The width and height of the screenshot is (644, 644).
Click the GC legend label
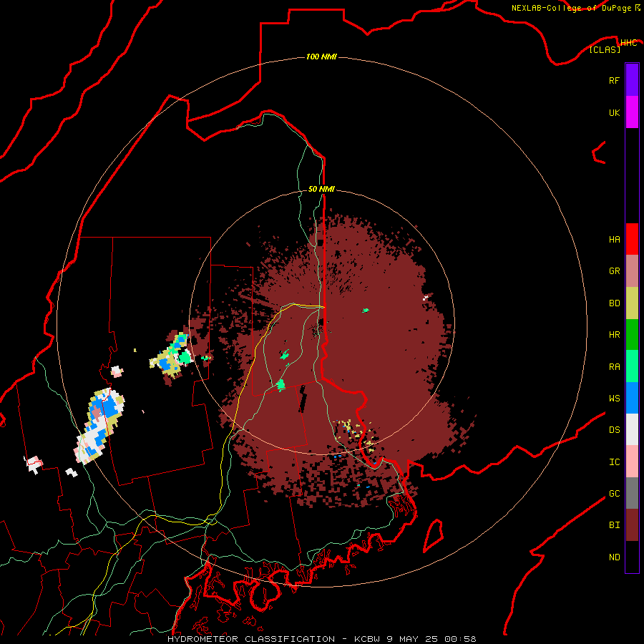(614, 494)
